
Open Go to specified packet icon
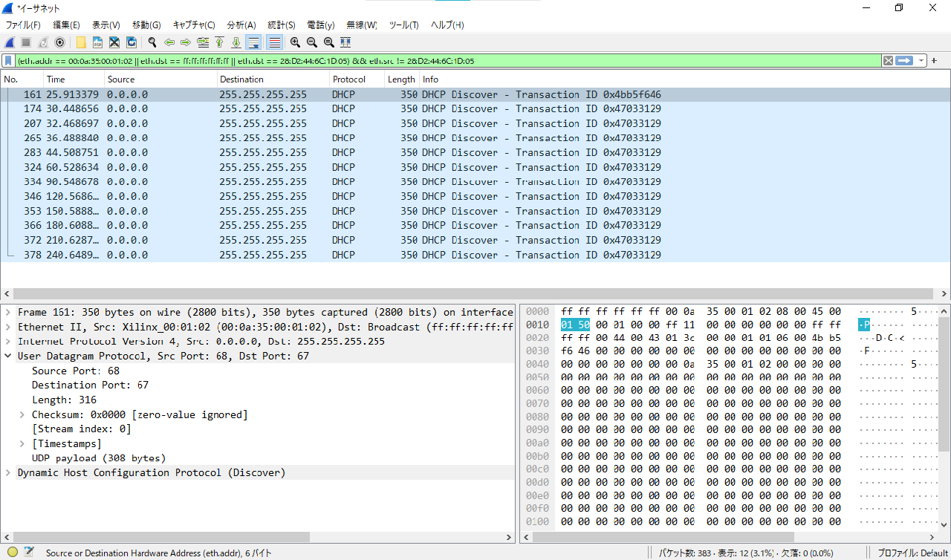[x=203, y=42]
